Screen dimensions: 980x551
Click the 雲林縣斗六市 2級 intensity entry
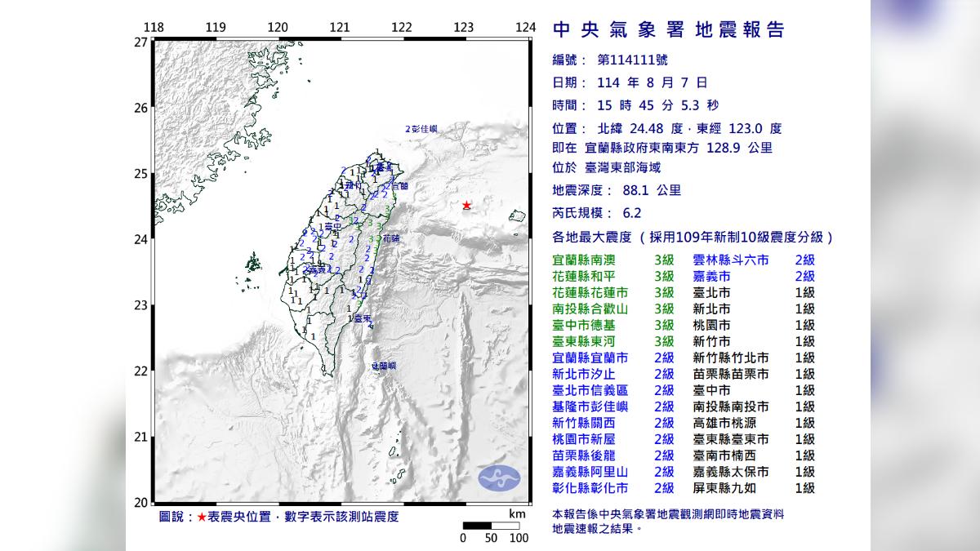point(753,260)
